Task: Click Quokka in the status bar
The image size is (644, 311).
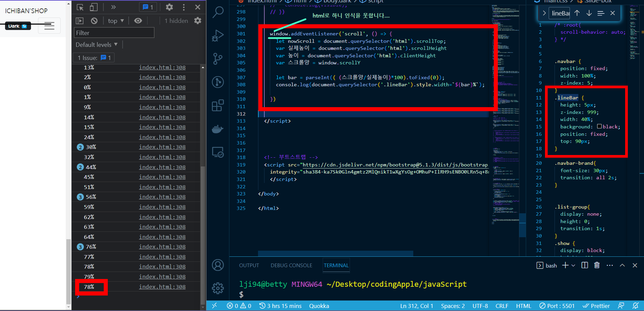Action: tap(319, 306)
